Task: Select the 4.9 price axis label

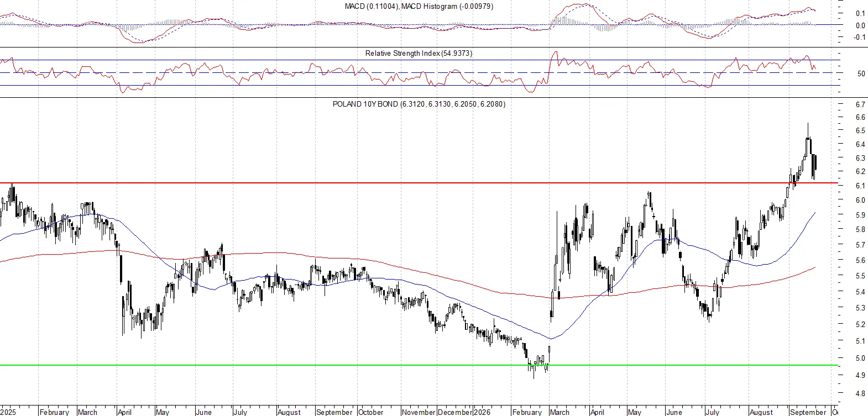Action: (x=860, y=376)
